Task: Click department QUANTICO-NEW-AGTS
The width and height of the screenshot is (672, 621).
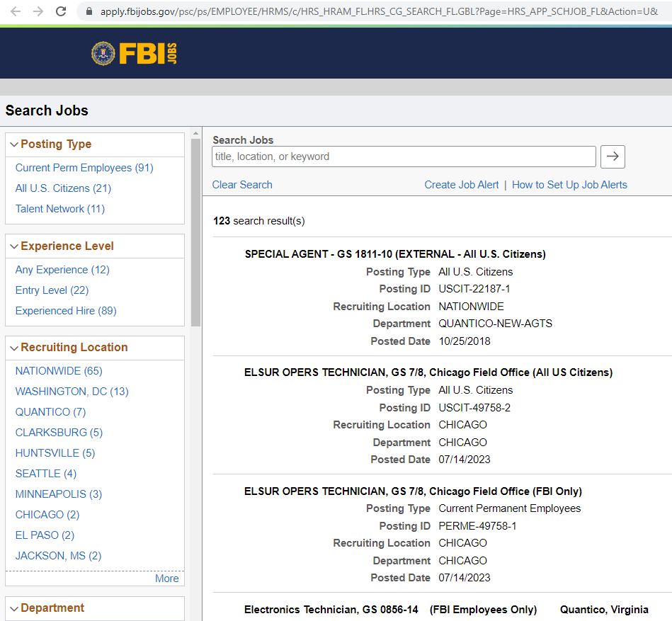Action: pos(496,324)
